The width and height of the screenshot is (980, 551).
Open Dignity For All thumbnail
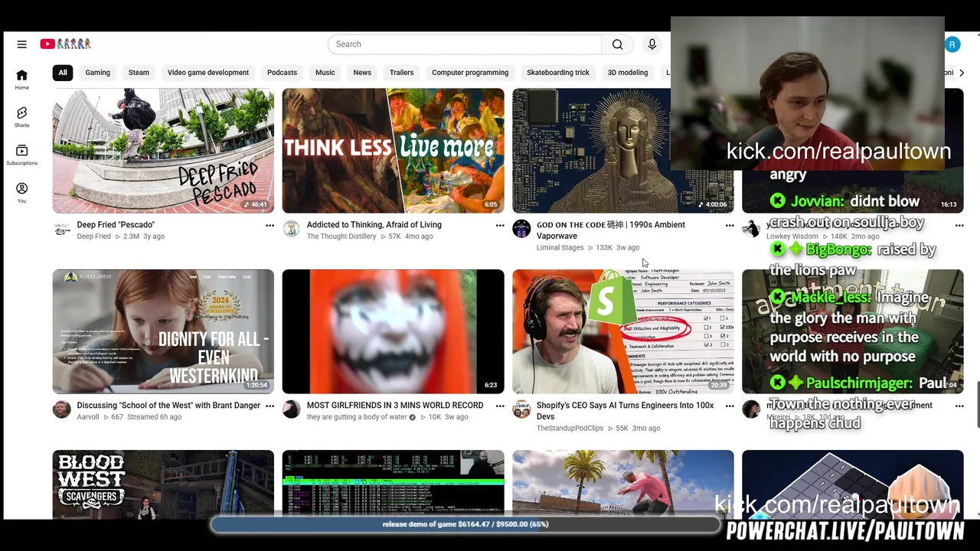pyautogui.click(x=163, y=331)
